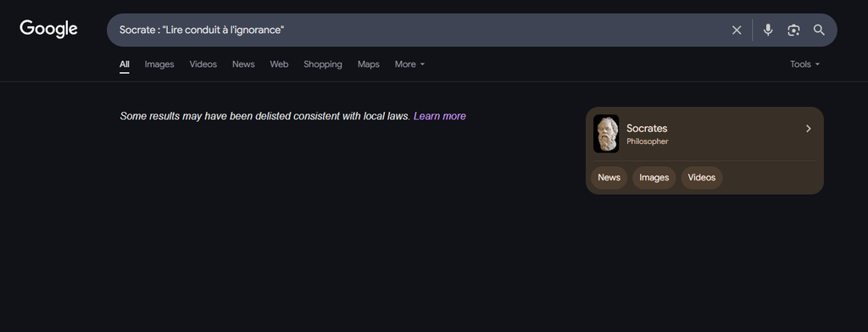Open the Maps tab
Screen dimensions: 868x332
click(369, 64)
